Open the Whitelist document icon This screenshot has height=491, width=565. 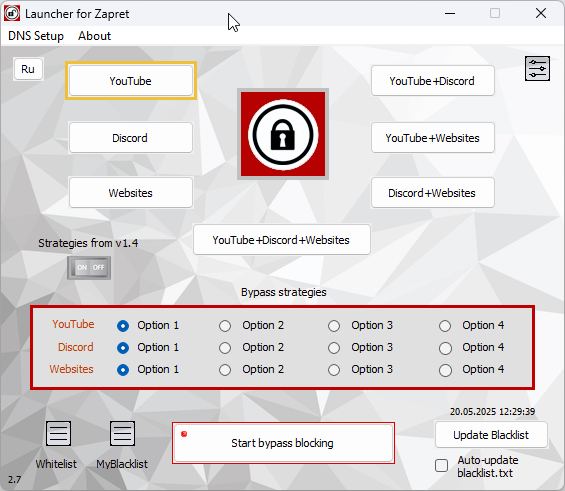pyautogui.click(x=58, y=433)
